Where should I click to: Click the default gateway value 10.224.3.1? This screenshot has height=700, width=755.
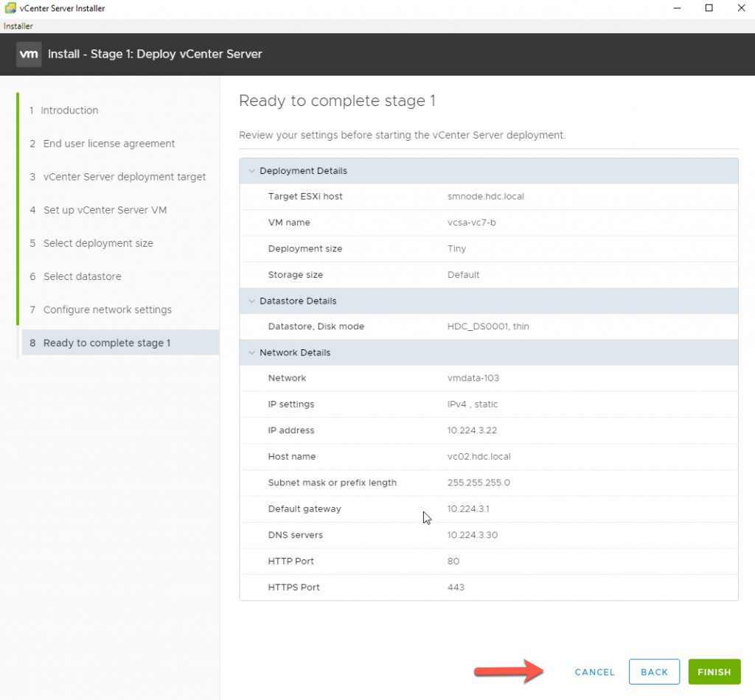tap(468, 508)
